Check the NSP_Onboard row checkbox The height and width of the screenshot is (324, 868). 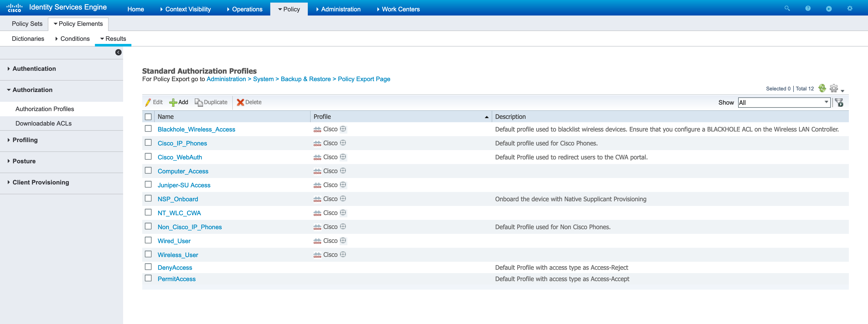click(x=148, y=198)
